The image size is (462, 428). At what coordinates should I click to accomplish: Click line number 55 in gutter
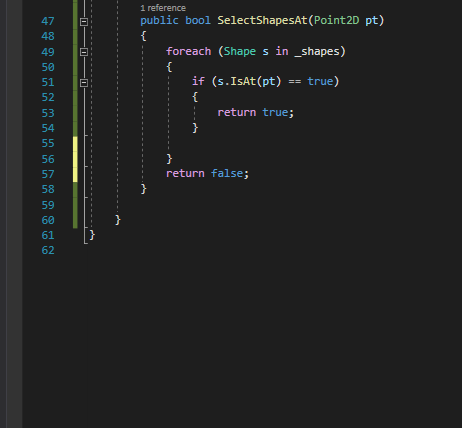click(x=48, y=143)
